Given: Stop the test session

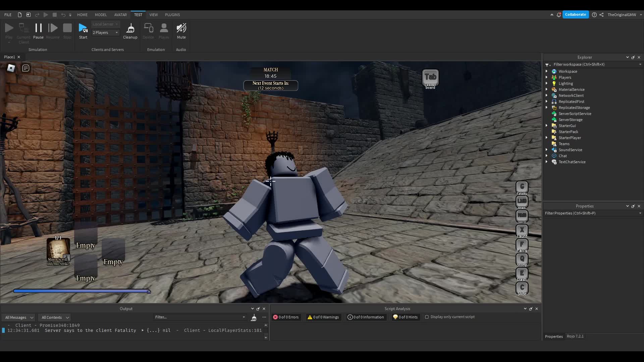Looking at the screenshot, I should pyautogui.click(x=67, y=32).
